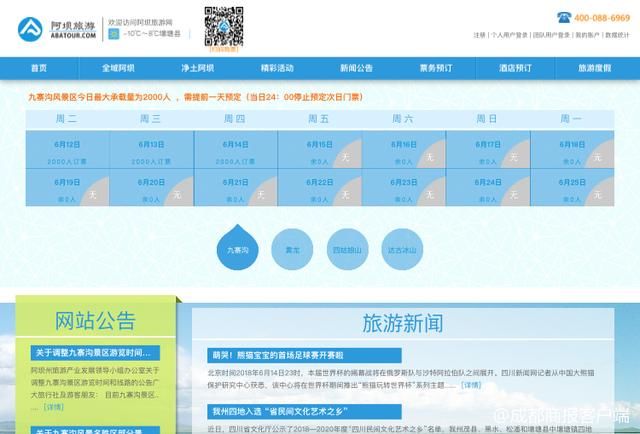Viewport: 640px width, 434px height.
Task: Open the 新闻公告 navigation item
Action: point(356,68)
